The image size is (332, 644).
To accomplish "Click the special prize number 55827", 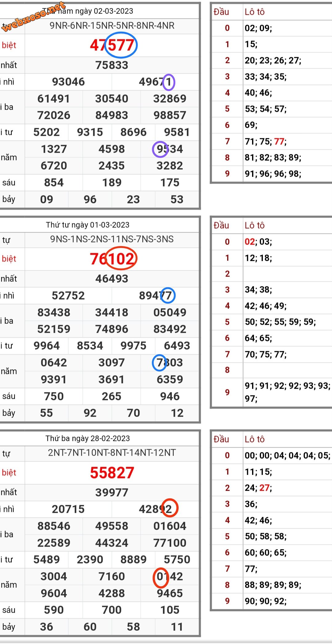I will pos(112,473).
